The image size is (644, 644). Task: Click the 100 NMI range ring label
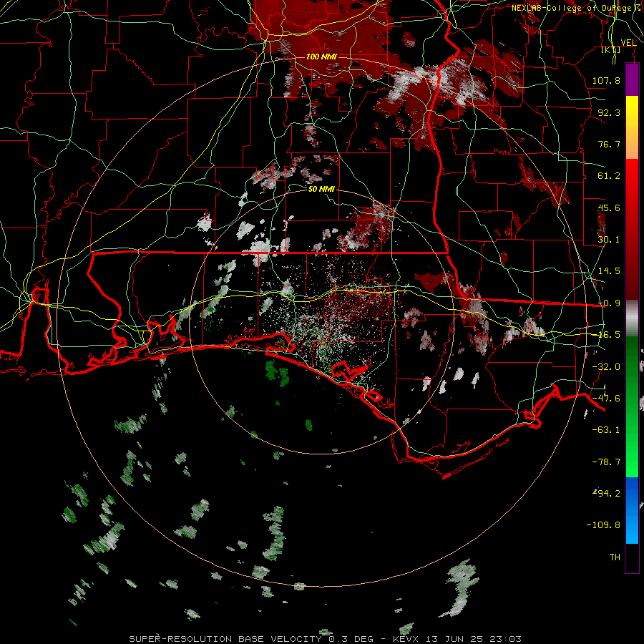pyautogui.click(x=321, y=57)
